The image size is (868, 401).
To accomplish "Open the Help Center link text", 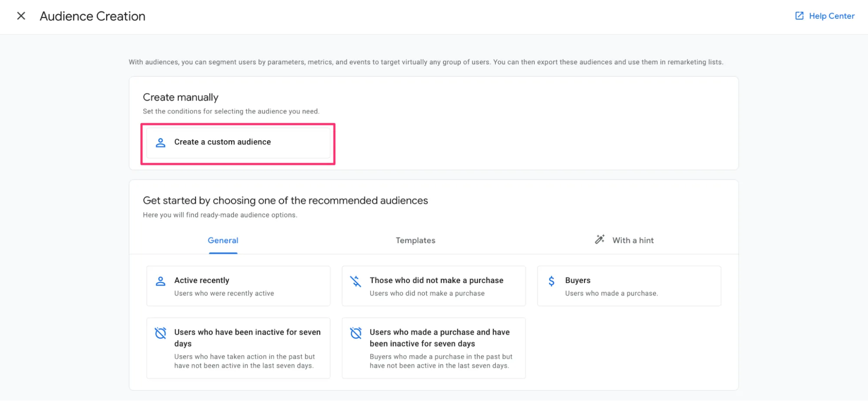I will point(831,16).
